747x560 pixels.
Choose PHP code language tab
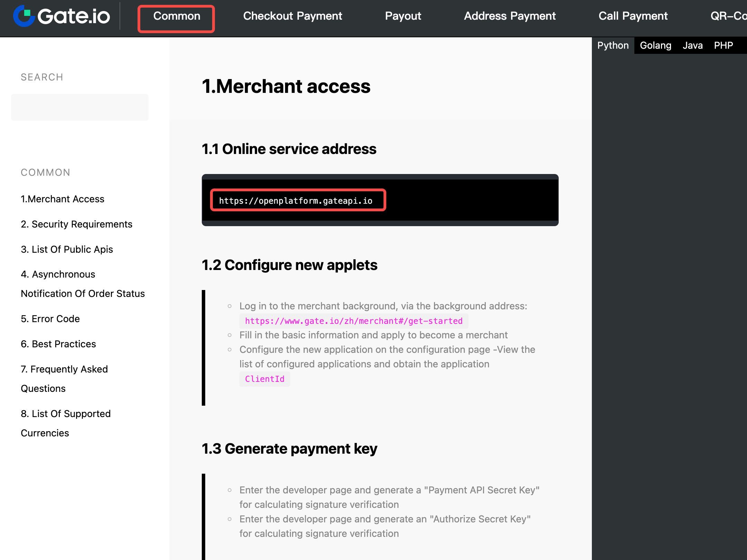[x=723, y=46]
